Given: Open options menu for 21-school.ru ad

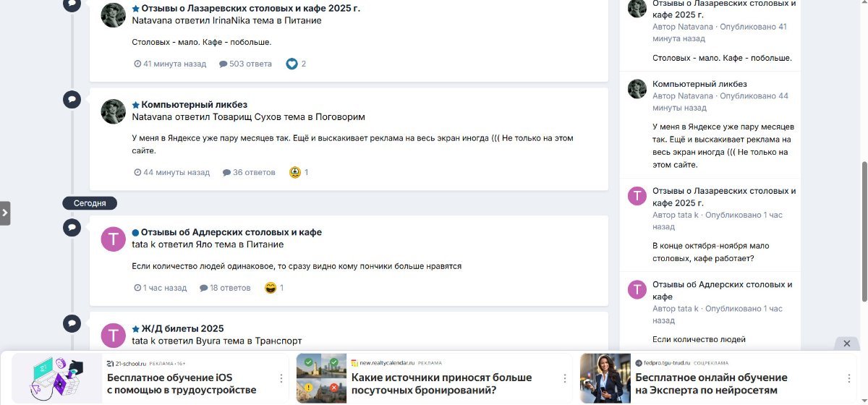Looking at the screenshot, I should tap(281, 378).
